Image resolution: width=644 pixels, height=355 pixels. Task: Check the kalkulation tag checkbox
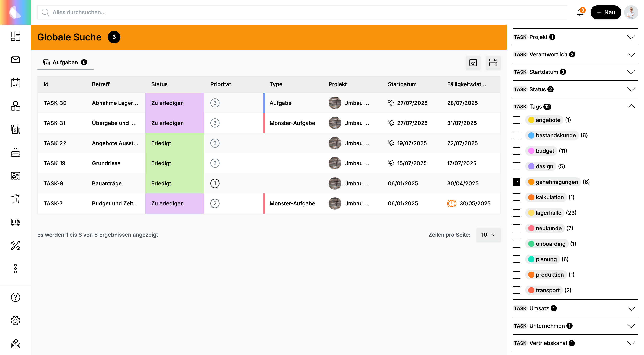click(517, 198)
